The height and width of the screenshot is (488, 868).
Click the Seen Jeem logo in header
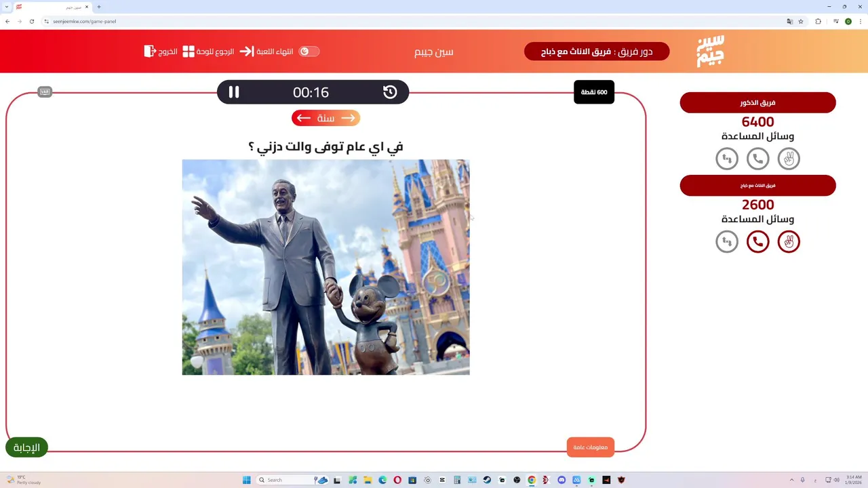click(x=711, y=51)
